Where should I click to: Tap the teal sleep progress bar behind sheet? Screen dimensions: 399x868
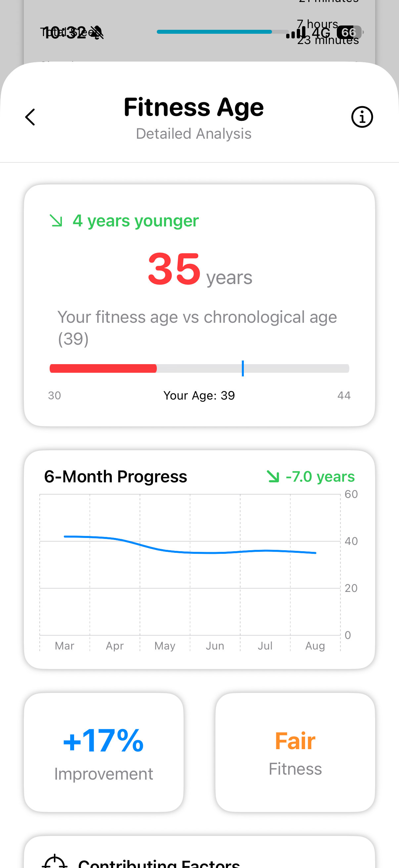214,32
